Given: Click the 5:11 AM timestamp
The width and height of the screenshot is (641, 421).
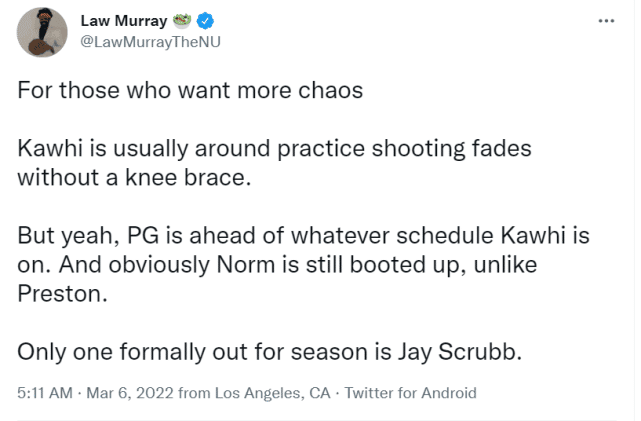Looking at the screenshot, I should 44,393.
